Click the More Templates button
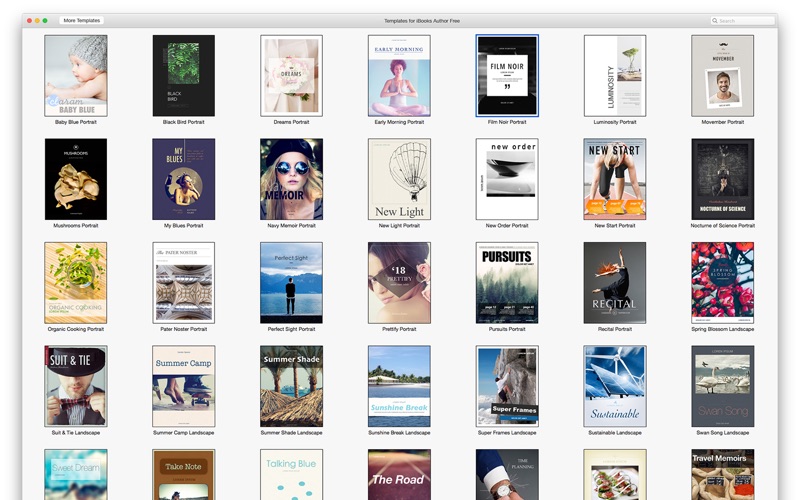Image resolution: width=800 pixels, height=500 pixels. 80,20
